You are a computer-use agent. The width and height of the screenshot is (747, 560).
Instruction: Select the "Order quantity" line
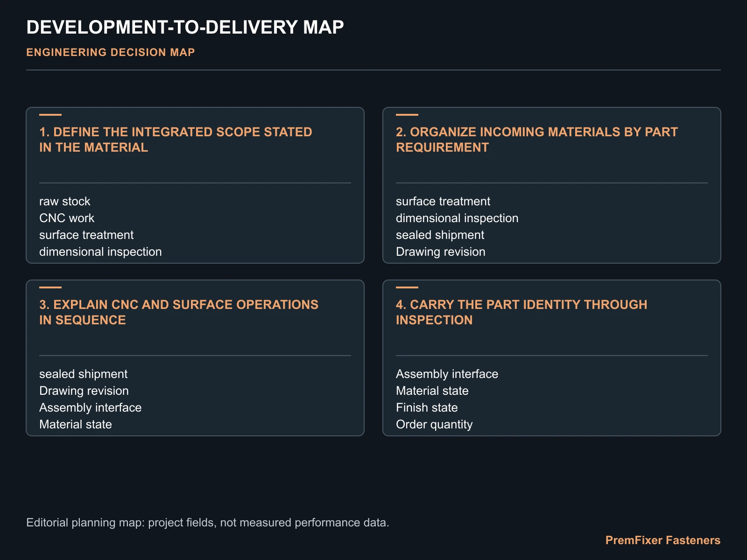tap(434, 425)
